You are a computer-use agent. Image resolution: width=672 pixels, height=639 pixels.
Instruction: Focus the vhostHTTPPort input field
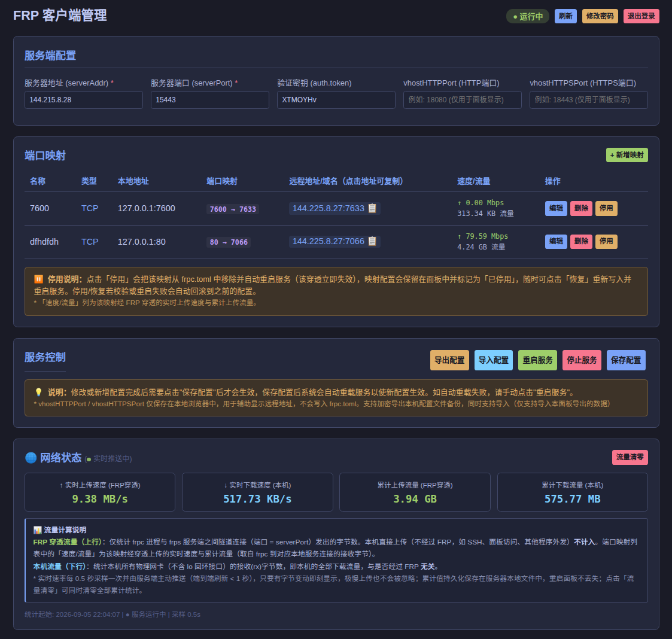[x=463, y=100]
